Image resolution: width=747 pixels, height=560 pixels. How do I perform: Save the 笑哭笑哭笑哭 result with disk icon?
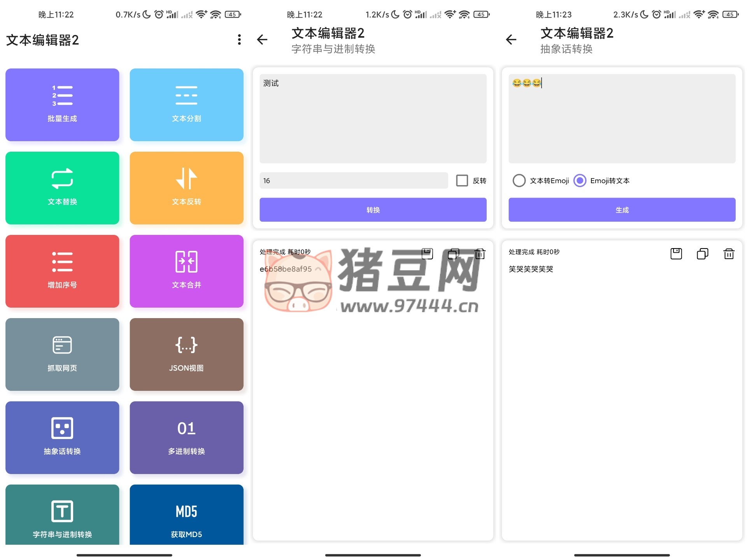tap(676, 254)
